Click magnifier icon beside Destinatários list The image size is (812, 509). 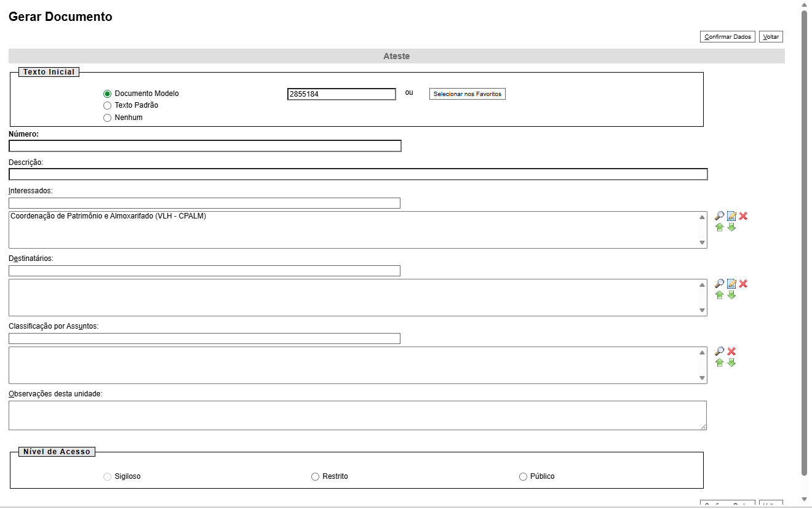[719, 284]
